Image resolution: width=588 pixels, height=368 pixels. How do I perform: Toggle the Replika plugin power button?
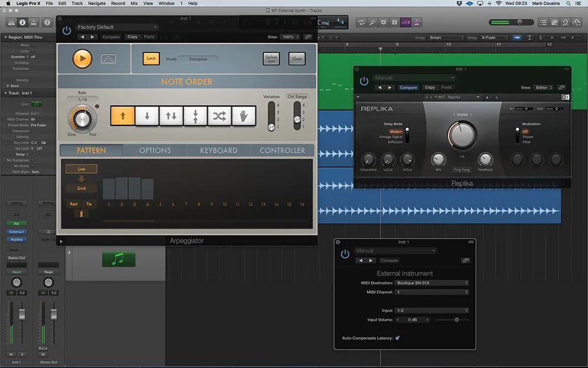click(364, 81)
